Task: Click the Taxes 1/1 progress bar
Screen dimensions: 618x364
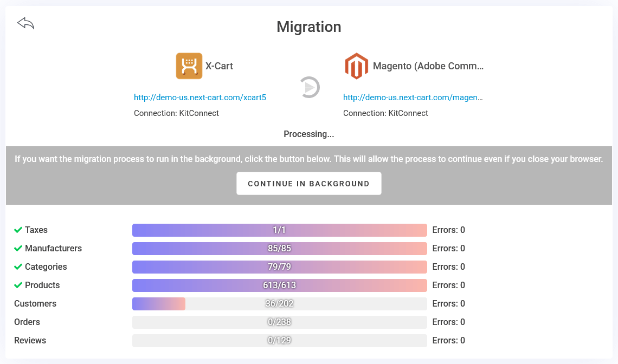Action: click(279, 230)
